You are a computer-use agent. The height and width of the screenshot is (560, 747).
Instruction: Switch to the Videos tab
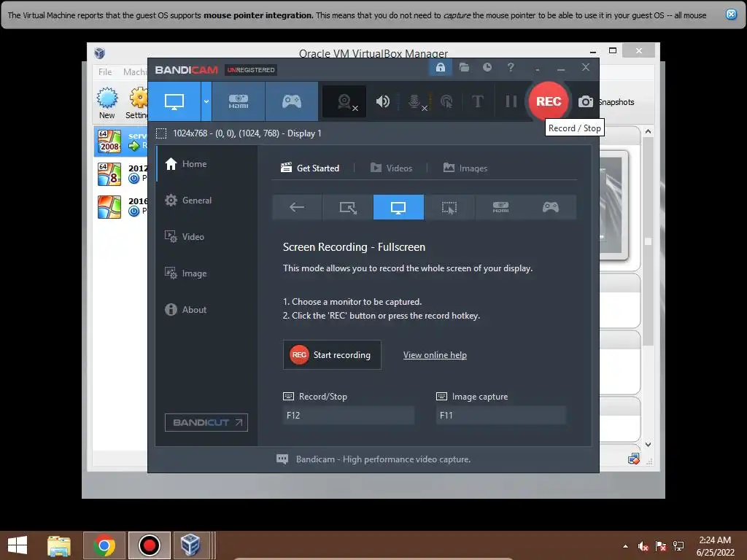(391, 168)
